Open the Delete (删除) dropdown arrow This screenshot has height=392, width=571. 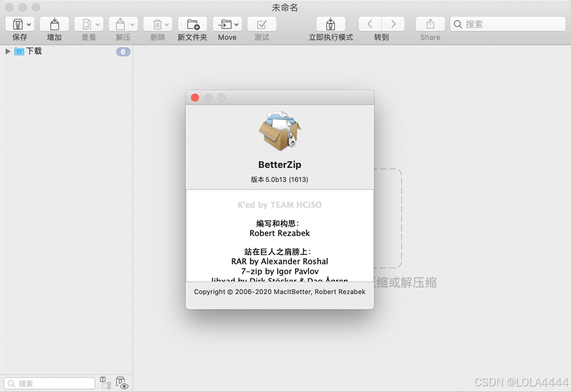pos(167,25)
